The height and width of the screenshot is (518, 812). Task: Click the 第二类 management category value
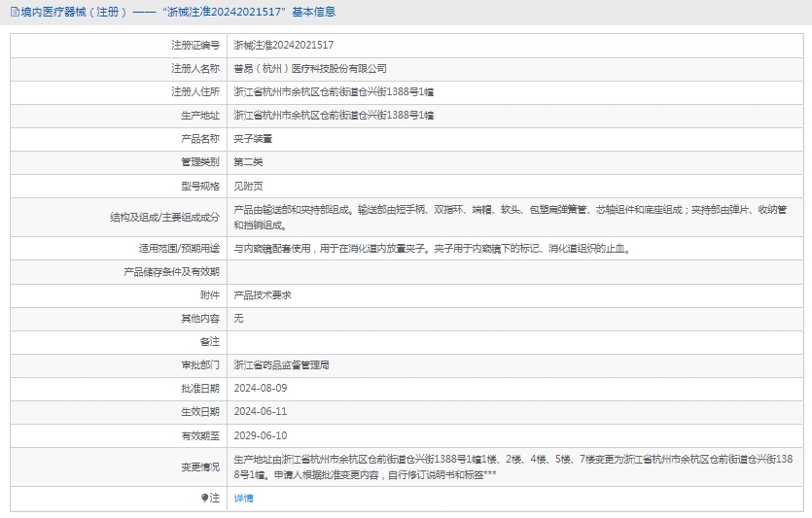coord(248,161)
